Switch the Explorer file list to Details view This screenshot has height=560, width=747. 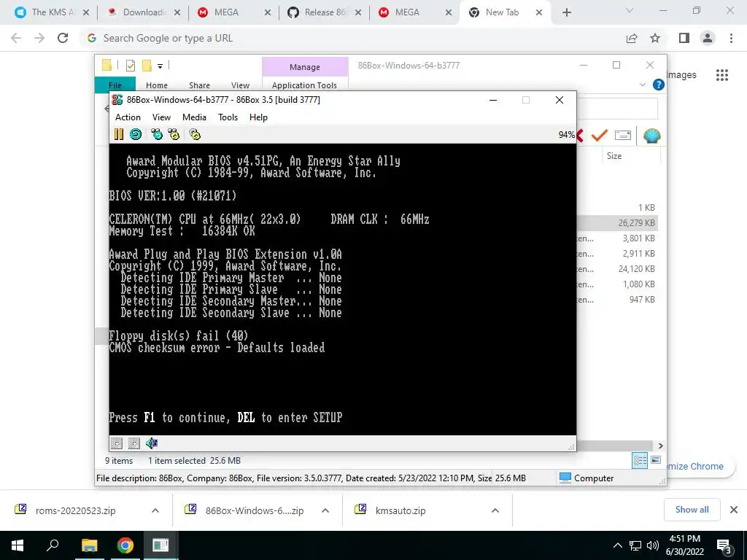point(640,460)
